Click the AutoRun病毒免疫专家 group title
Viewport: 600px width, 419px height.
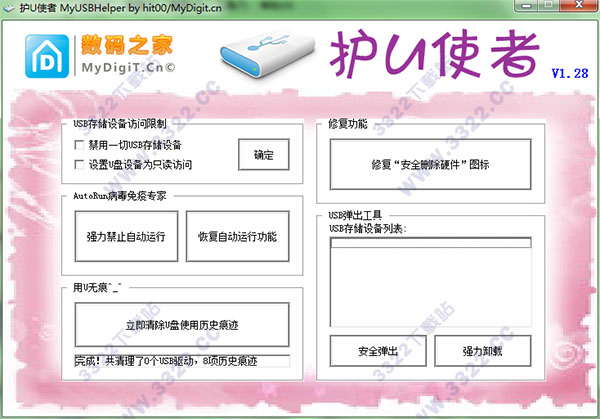point(120,196)
